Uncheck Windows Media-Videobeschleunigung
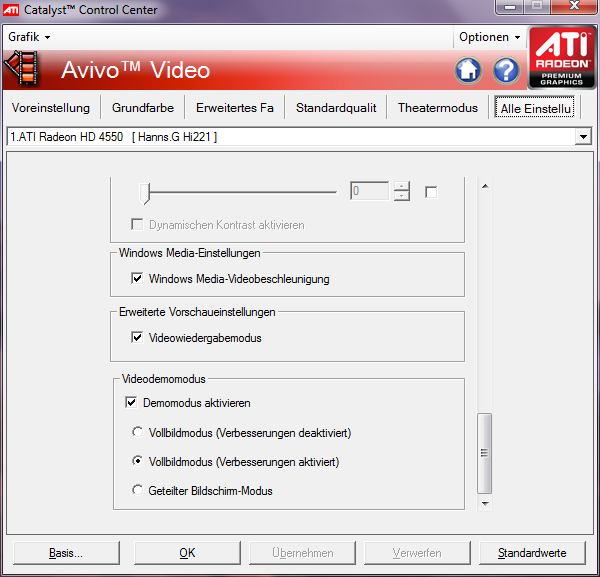Screen dimensions: 600x577 [137, 278]
